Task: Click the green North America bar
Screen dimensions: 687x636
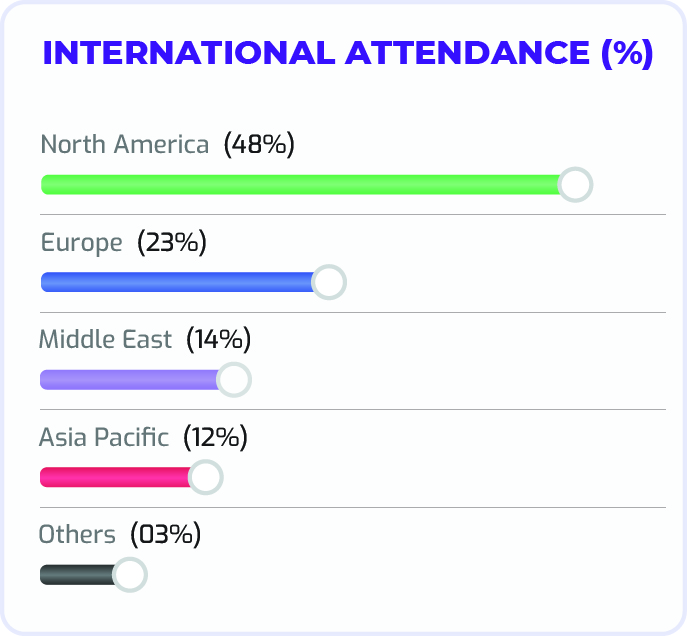Action: pyautogui.click(x=300, y=185)
